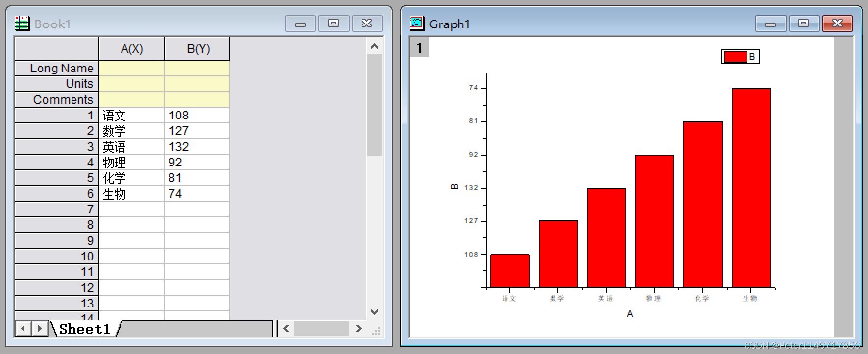Click the X axis tick label 语文
The height and width of the screenshot is (354, 868).
click(509, 298)
